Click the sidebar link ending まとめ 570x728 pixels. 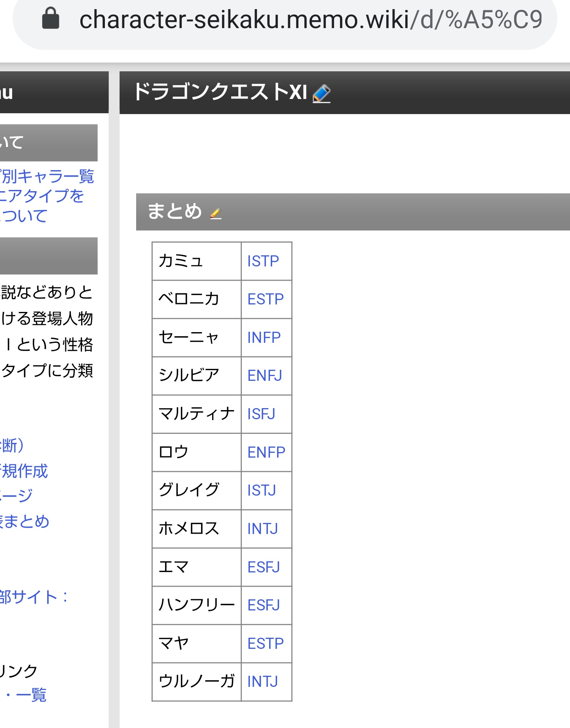pyautogui.click(x=25, y=521)
